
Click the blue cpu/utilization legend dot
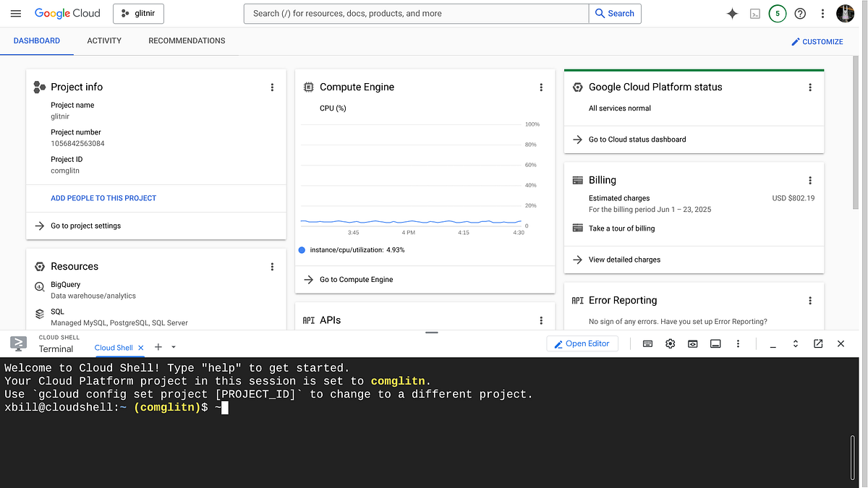tap(302, 249)
